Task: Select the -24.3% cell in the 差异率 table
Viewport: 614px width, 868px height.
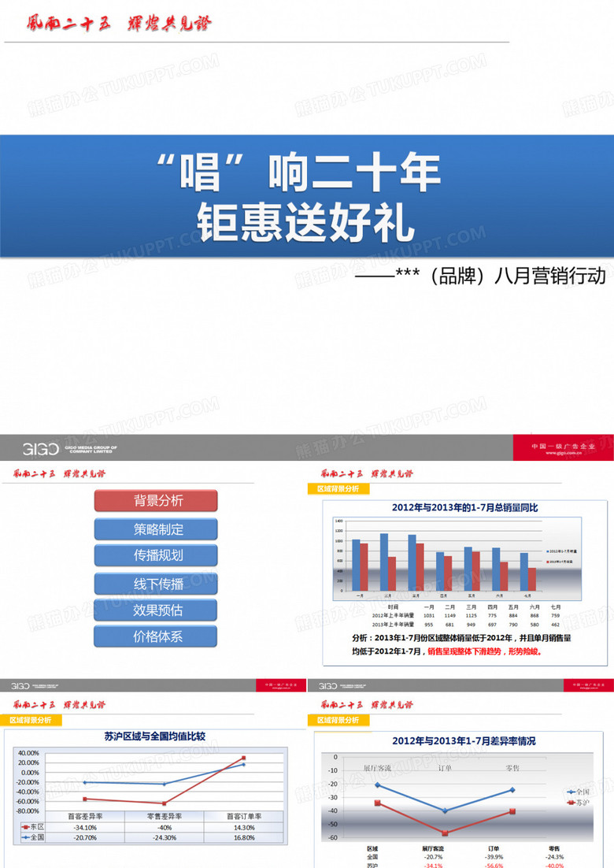Action: coord(554,857)
